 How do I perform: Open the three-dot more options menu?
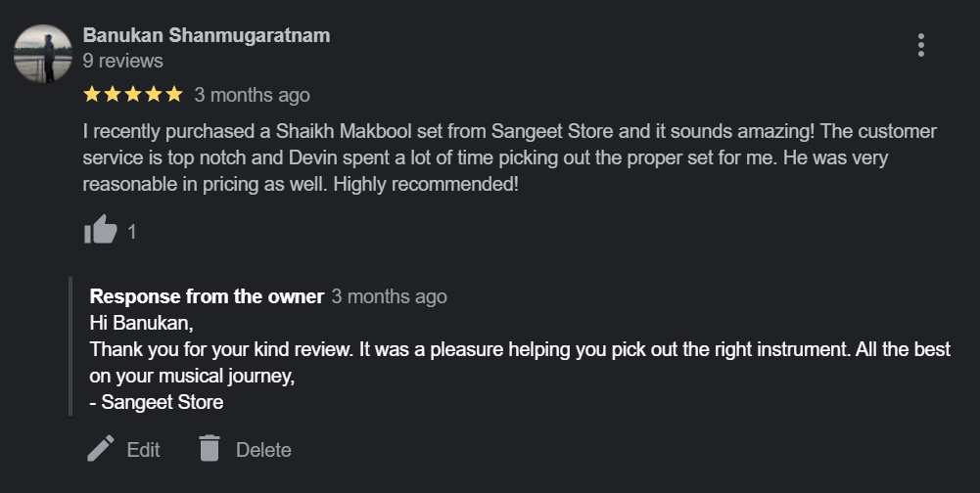[920, 45]
